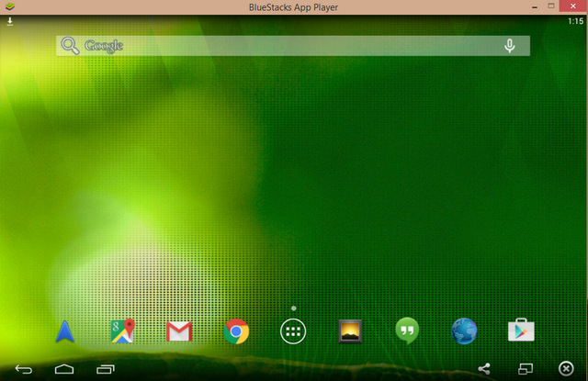Close the BlueStacks App Player window
The image size is (588, 381).
(x=573, y=6)
